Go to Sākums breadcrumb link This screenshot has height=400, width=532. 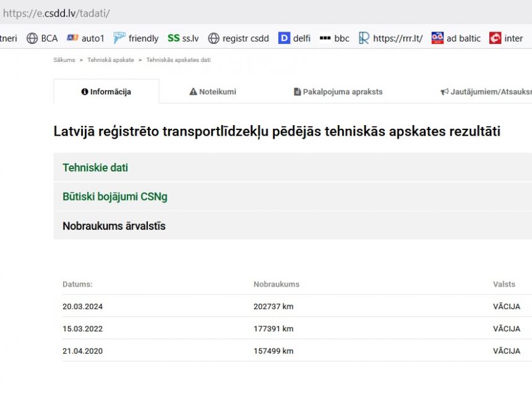[64, 60]
